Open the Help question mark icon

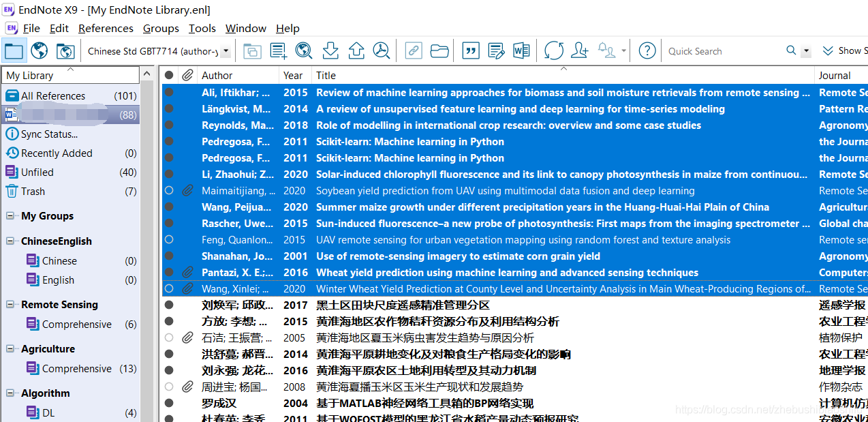click(647, 51)
